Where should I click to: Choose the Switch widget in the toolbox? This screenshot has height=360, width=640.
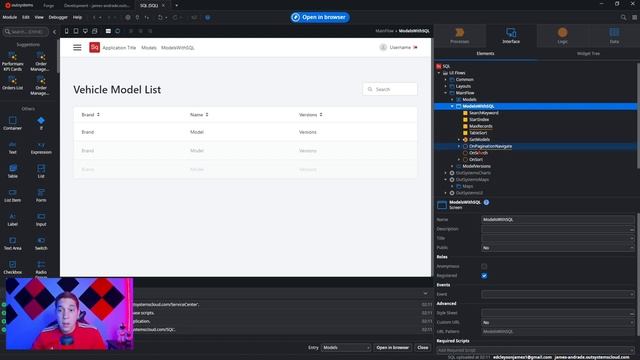pyautogui.click(x=41, y=243)
